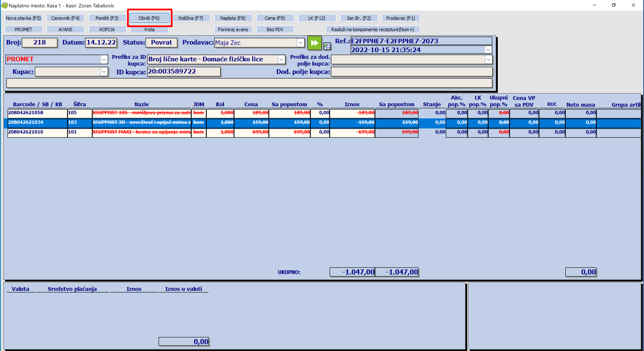The width and height of the screenshot is (644, 351).
Task: Click the small table icon beside Ref.
Action: point(327,46)
